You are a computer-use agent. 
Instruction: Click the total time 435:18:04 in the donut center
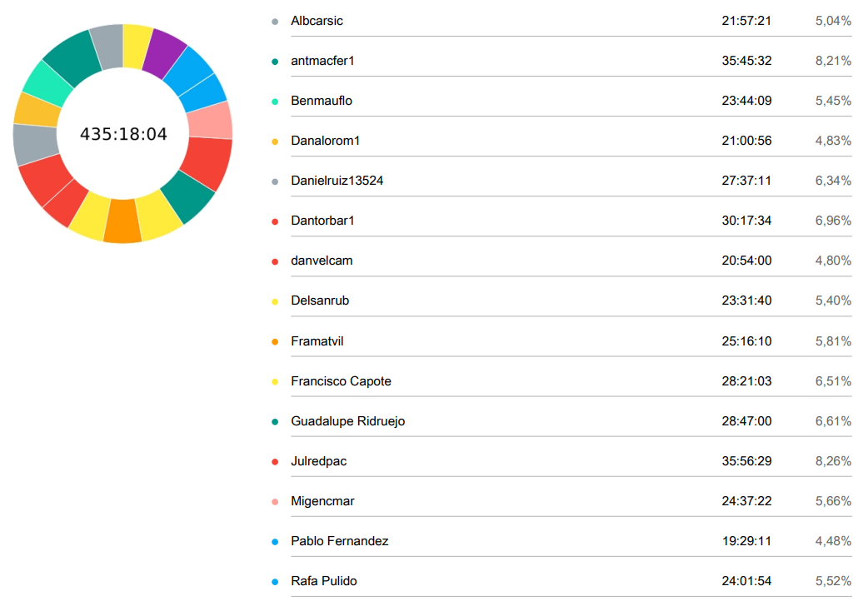point(123,134)
